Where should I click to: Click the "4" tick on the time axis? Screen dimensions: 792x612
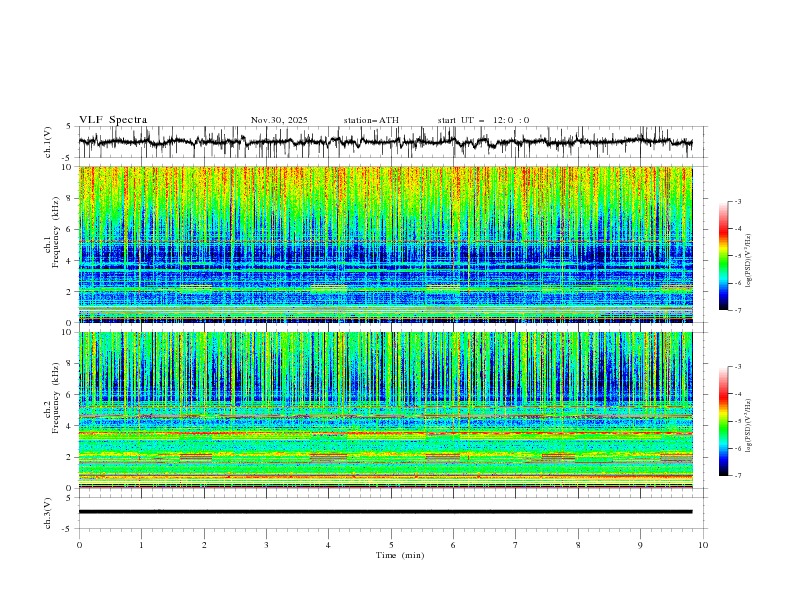pyautogui.click(x=328, y=545)
